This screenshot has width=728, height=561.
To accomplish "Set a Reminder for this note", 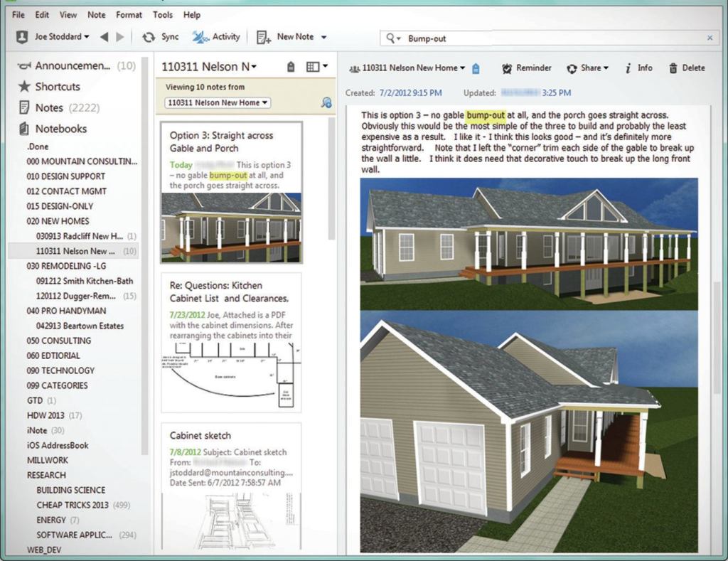I will click(x=526, y=68).
